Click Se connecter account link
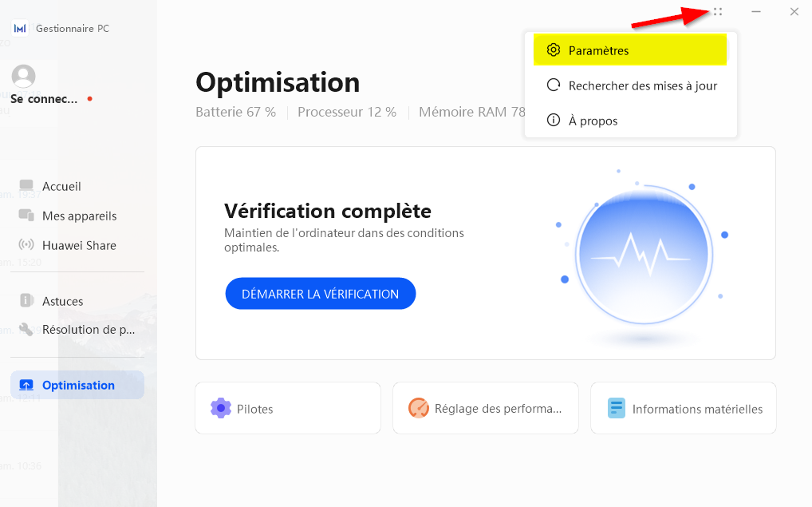 click(x=45, y=99)
